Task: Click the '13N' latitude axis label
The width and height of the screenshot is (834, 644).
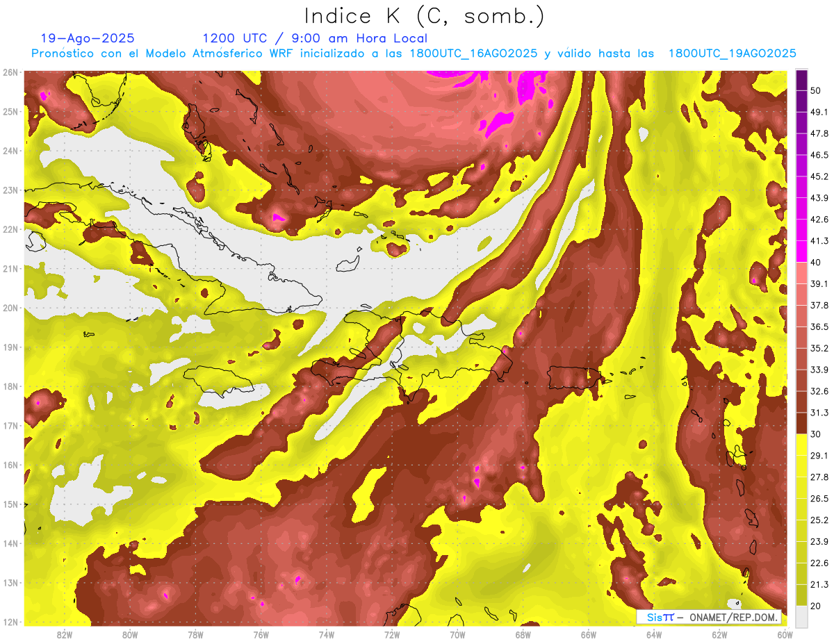Action: tap(10, 582)
